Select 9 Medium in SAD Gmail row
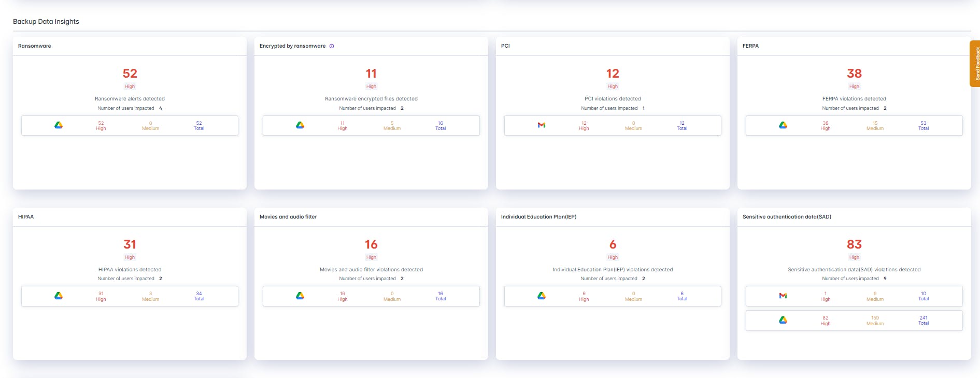 875,296
